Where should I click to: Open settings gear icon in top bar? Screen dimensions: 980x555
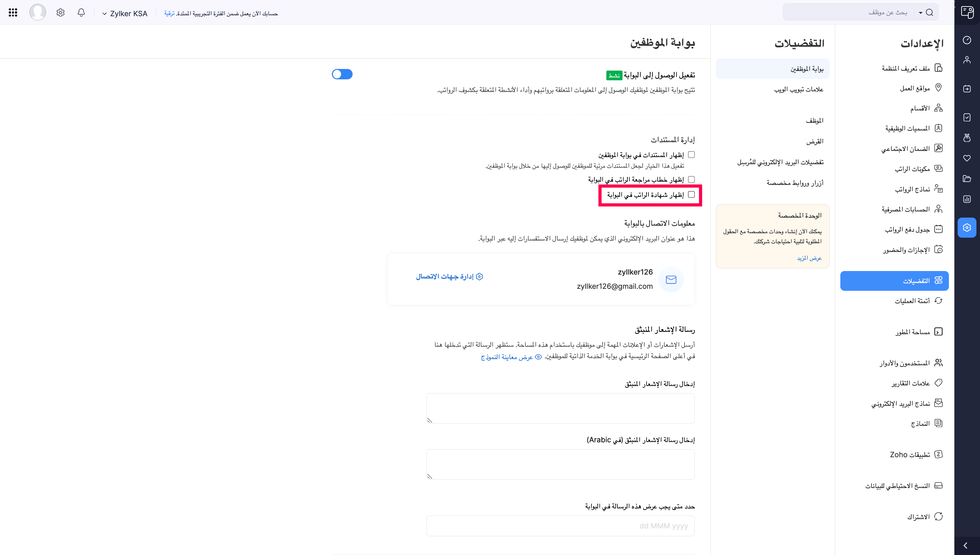point(60,13)
